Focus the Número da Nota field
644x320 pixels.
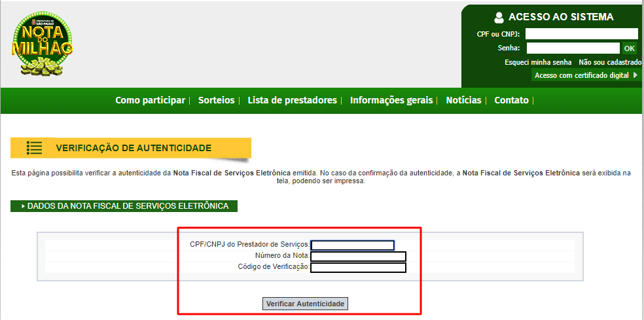(x=358, y=257)
